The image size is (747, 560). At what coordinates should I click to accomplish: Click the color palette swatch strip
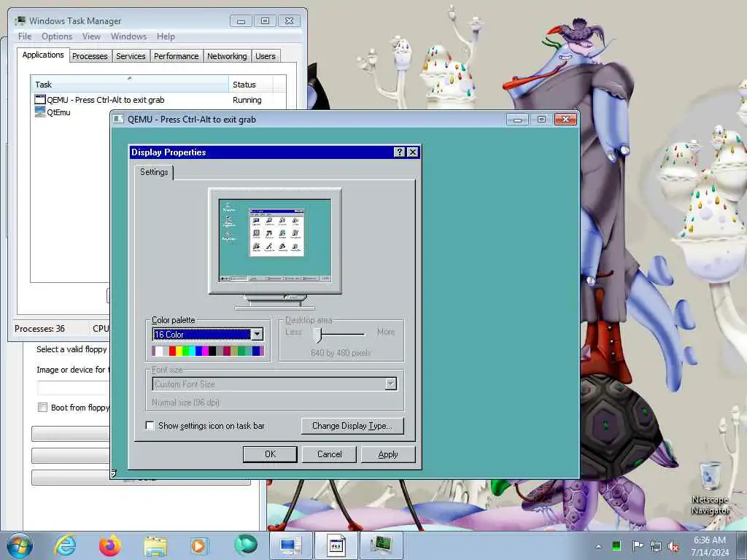pyautogui.click(x=208, y=351)
